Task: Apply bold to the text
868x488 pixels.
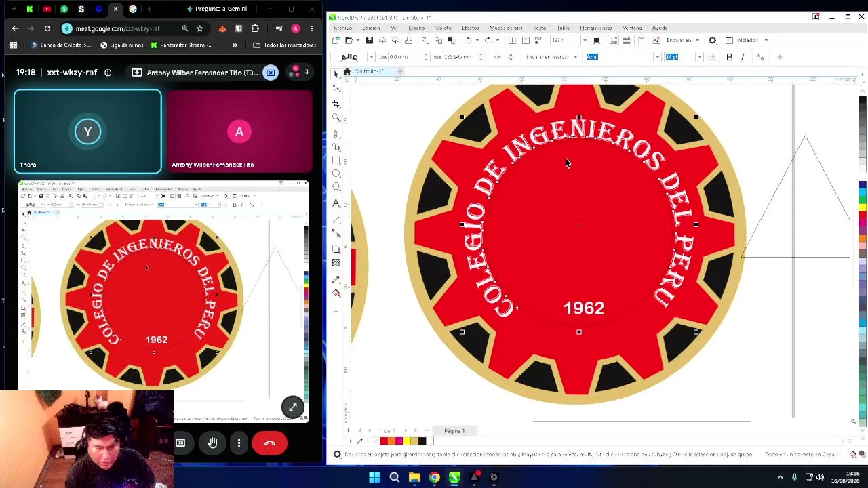Action: tap(730, 58)
